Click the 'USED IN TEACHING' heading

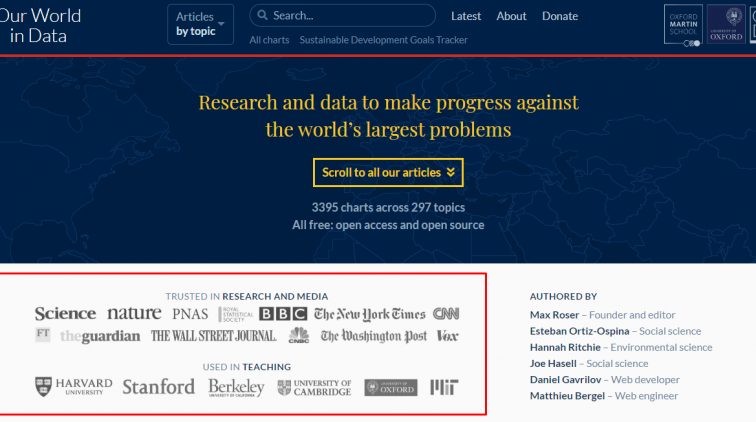pyautogui.click(x=247, y=367)
